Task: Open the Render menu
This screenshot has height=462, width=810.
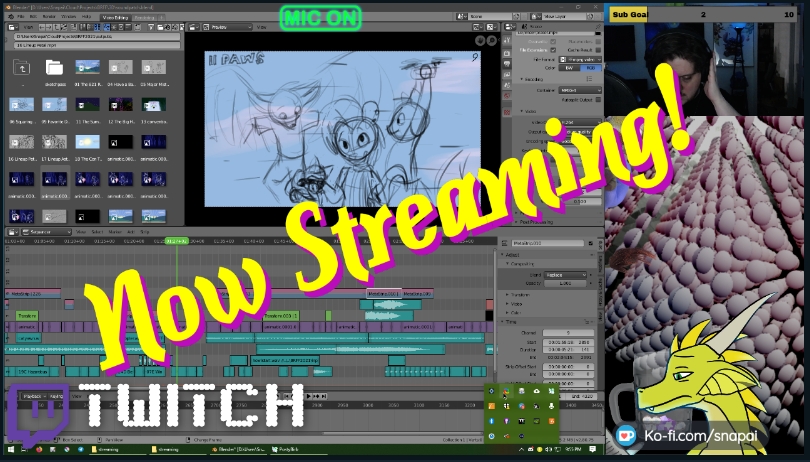Action: 49,17
